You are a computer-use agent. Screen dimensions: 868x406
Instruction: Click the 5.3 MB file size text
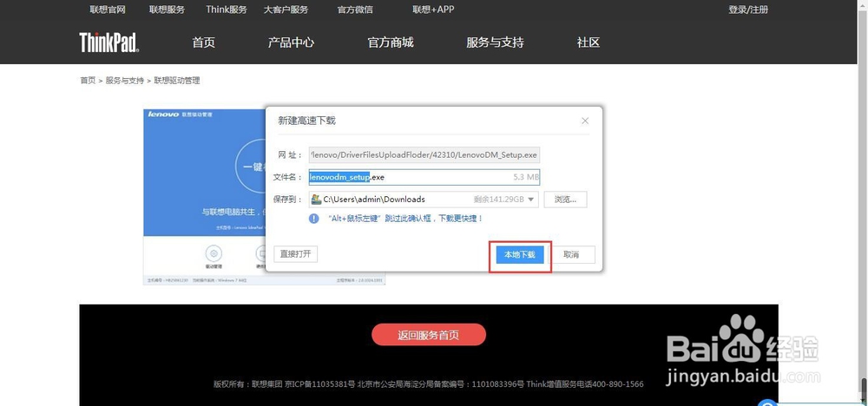[526, 177]
